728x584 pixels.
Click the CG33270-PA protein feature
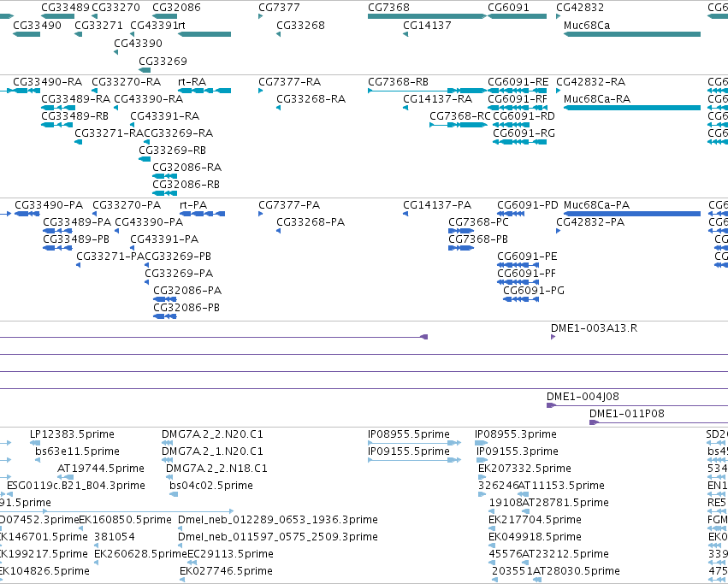pos(95,214)
